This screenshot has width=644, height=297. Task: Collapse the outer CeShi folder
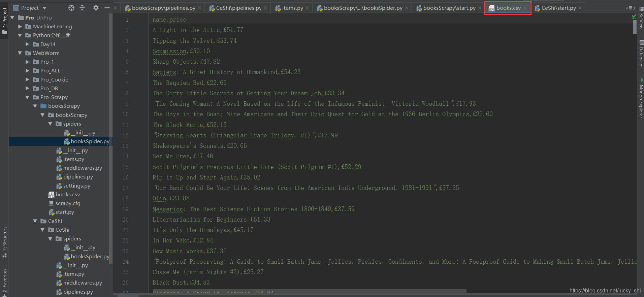click(x=35, y=221)
